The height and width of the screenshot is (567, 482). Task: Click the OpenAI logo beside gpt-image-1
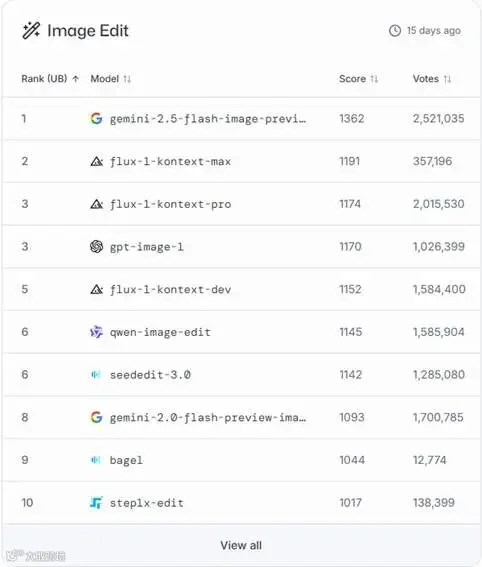[x=96, y=247]
